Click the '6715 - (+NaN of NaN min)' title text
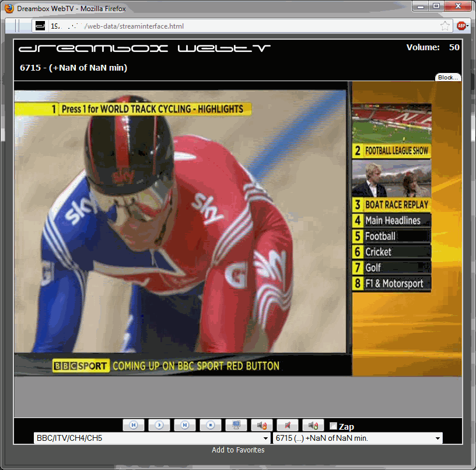476x470 pixels. point(73,68)
